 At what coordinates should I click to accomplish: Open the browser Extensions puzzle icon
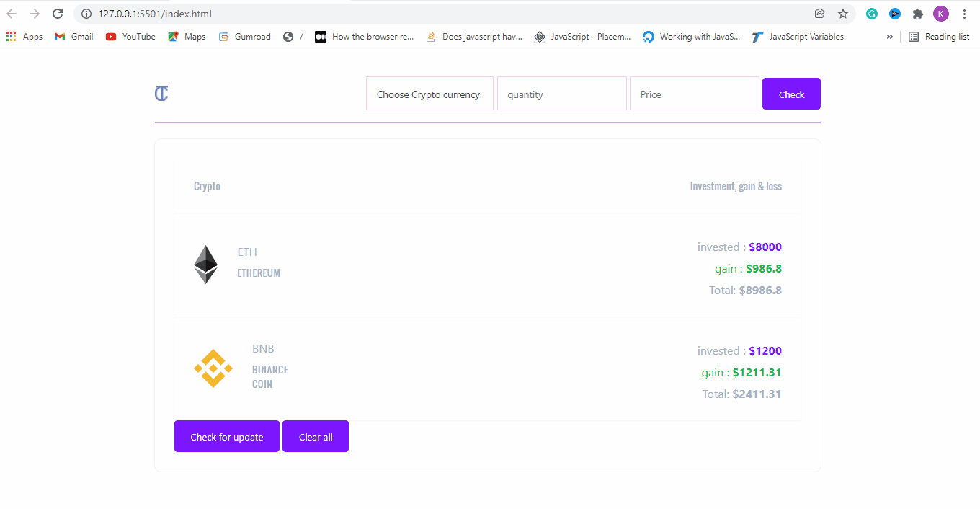coord(917,14)
